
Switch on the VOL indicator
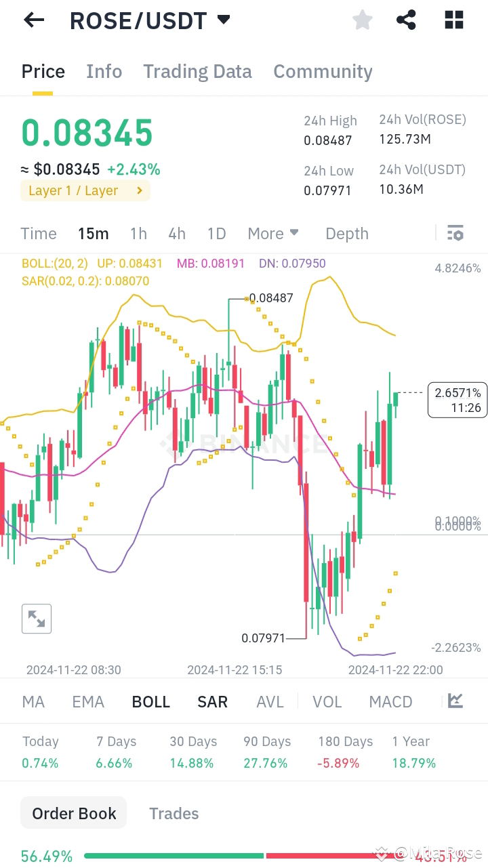point(327,701)
